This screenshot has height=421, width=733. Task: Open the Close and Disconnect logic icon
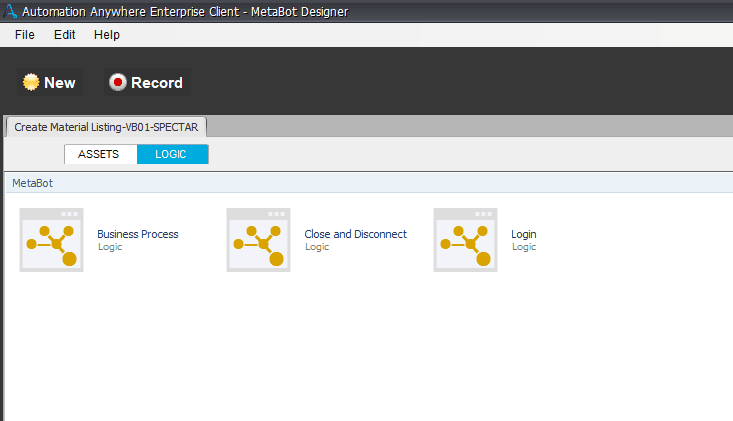(259, 240)
